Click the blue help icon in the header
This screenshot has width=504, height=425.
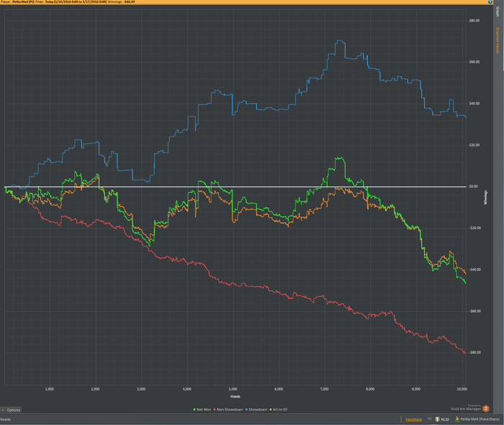point(490,2)
